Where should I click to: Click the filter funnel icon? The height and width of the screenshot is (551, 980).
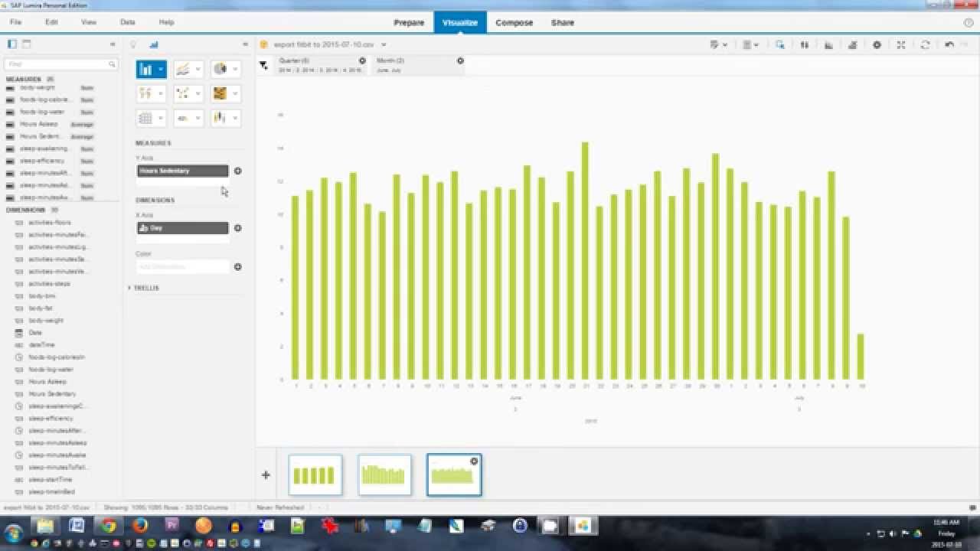(x=263, y=66)
